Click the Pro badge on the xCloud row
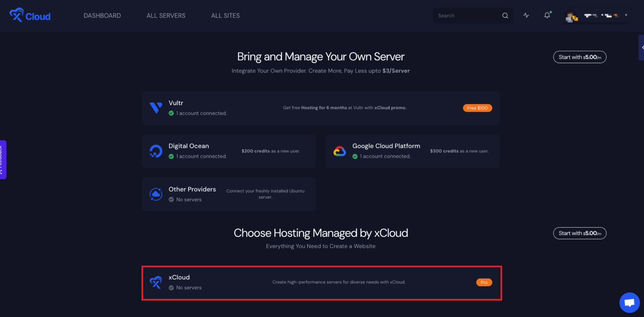The height and width of the screenshot is (317, 644). pyautogui.click(x=484, y=282)
